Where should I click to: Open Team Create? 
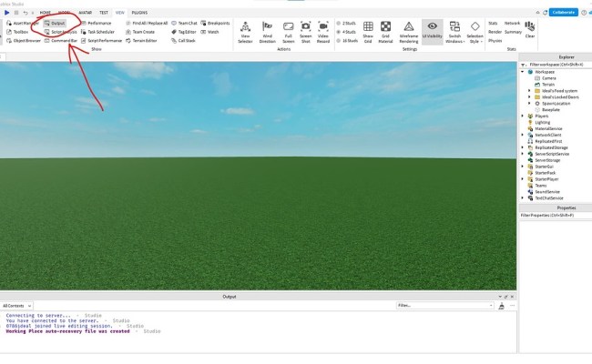pyautogui.click(x=140, y=32)
